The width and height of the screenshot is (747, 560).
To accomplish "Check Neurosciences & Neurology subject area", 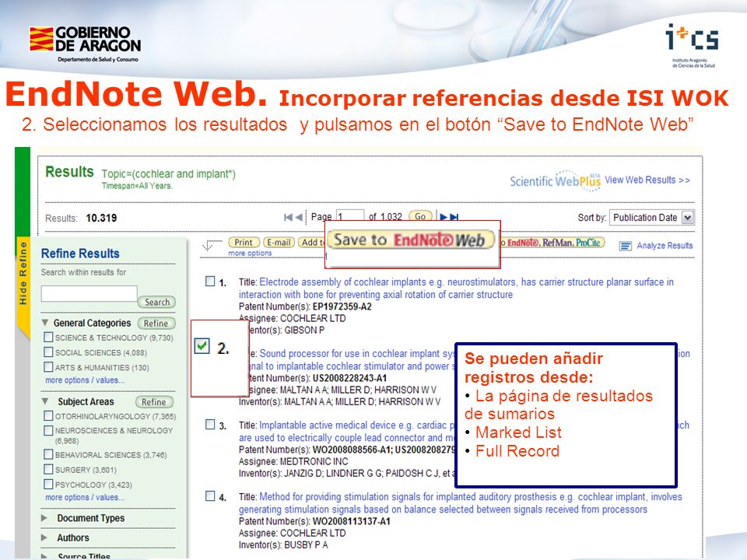I will tap(48, 430).
